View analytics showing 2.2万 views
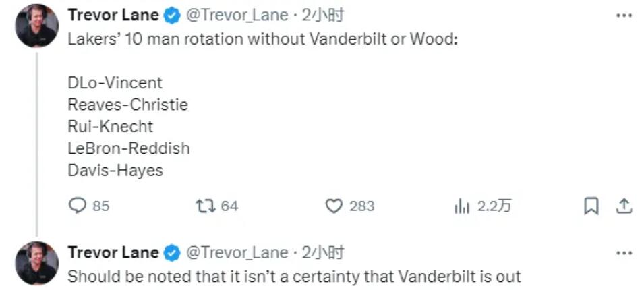The height and width of the screenshot is (290, 644). click(463, 205)
